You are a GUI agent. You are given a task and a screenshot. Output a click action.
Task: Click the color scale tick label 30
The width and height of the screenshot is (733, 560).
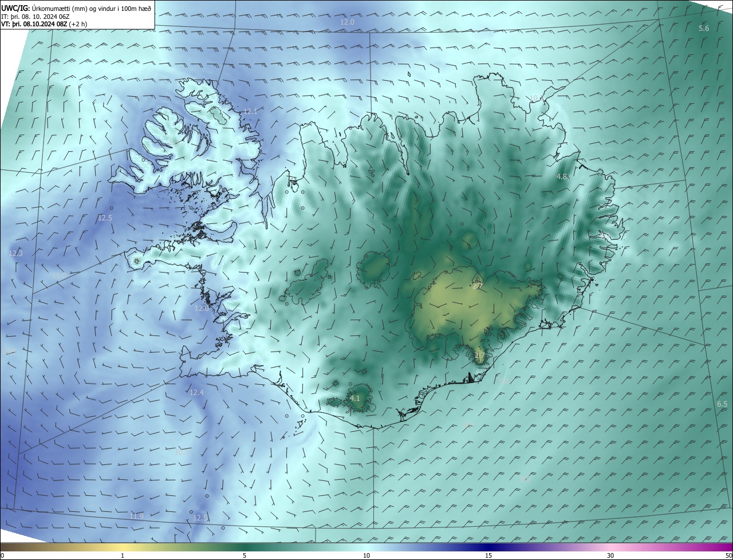click(610, 555)
